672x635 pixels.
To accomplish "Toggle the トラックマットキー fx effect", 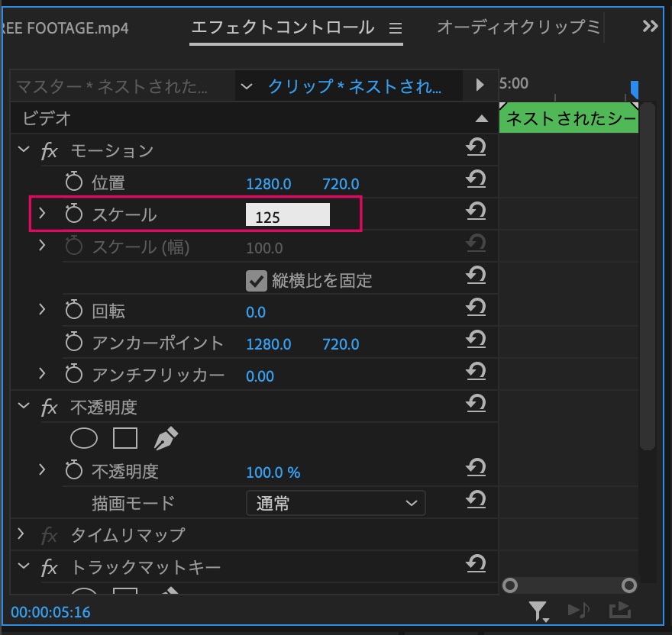I will (x=50, y=568).
